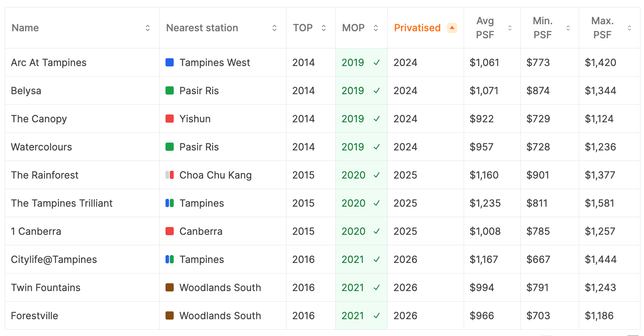Select the Citylife@Tampines row name
The height and width of the screenshot is (336, 644).
[x=54, y=259]
